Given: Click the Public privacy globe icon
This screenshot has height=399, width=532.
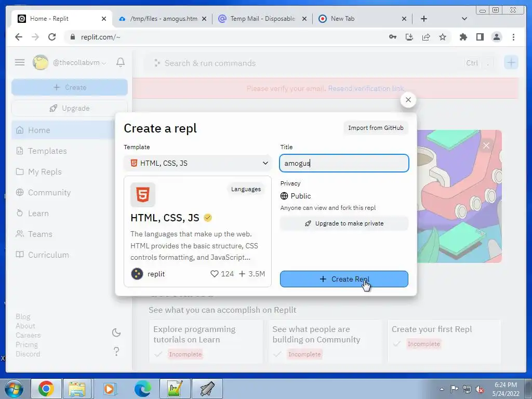Looking at the screenshot, I should [284, 196].
